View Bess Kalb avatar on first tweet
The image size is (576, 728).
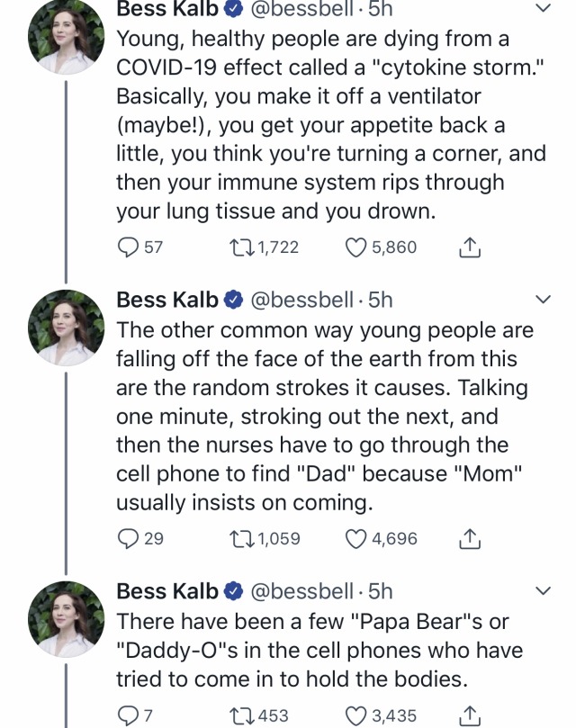tap(67, 36)
